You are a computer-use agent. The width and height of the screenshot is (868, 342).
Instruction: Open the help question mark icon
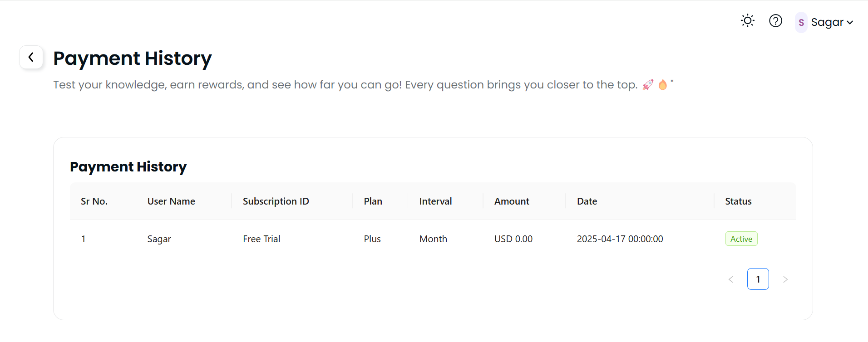pyautogui.click(x=775, y=21)
